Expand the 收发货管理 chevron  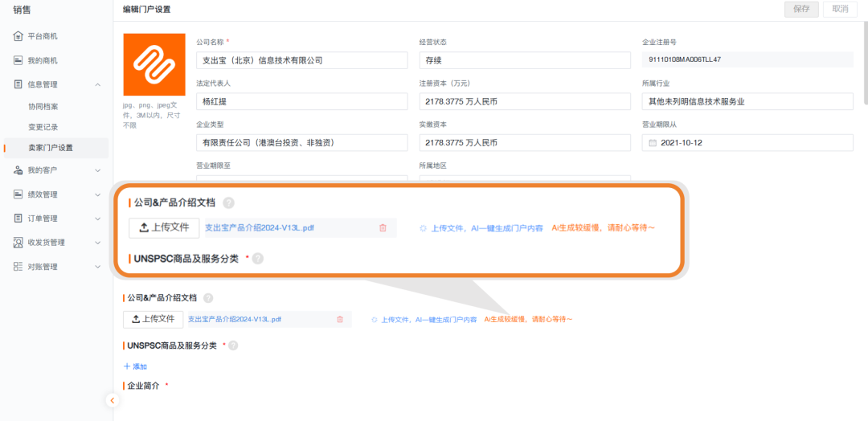click(x=98, y=243)
